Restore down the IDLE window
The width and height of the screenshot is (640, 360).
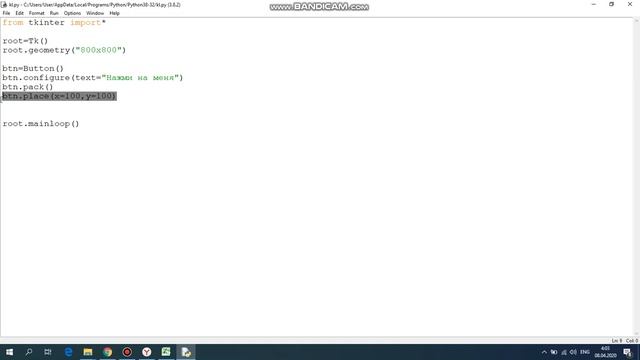611,4
